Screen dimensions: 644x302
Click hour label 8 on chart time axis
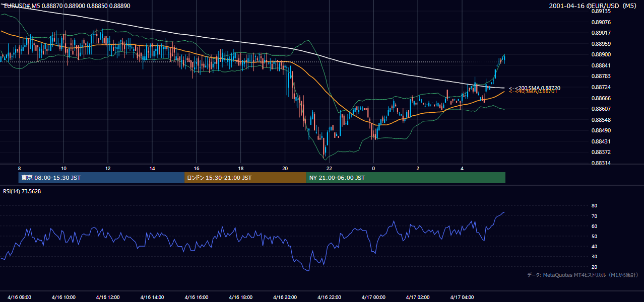[19, 168]
